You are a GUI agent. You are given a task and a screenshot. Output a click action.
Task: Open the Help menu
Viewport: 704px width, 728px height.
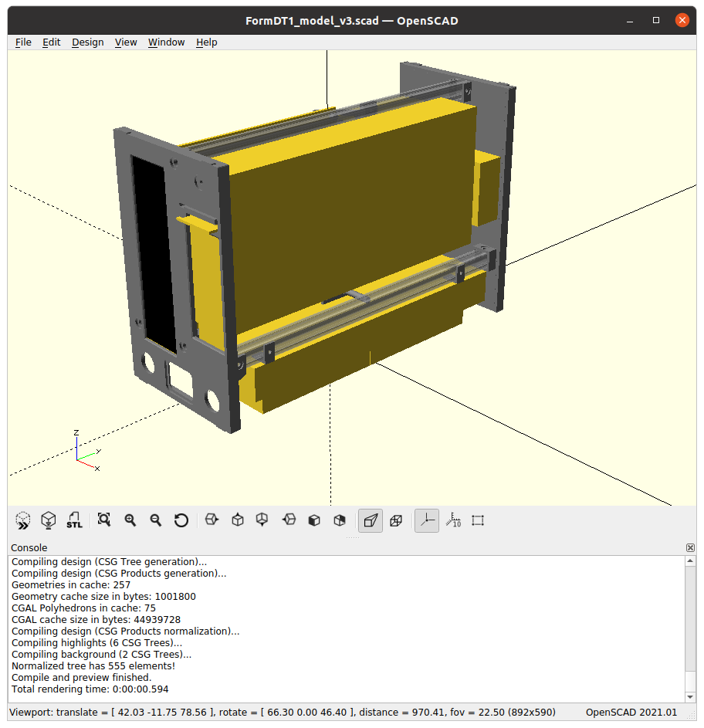pyautogui.click(x=207, y=42)
